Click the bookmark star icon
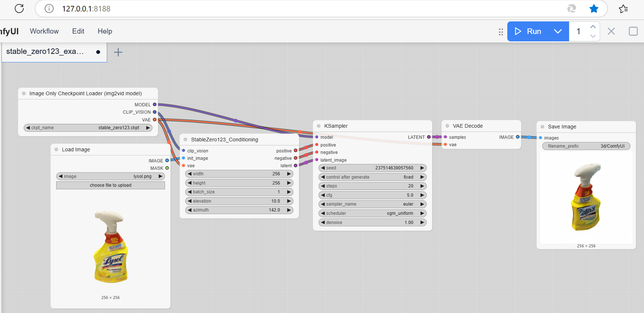Screen dimensions: 644x313 (594, 8)
